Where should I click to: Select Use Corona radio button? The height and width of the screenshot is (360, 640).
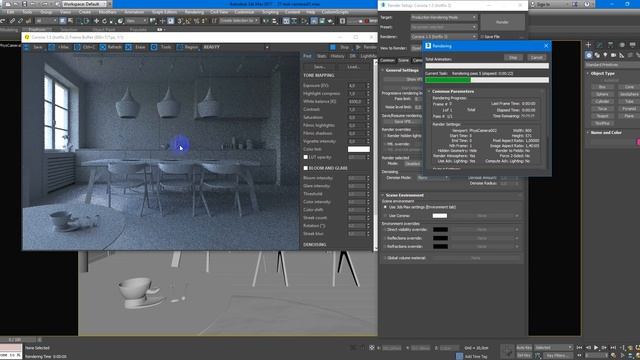point(385,216)
